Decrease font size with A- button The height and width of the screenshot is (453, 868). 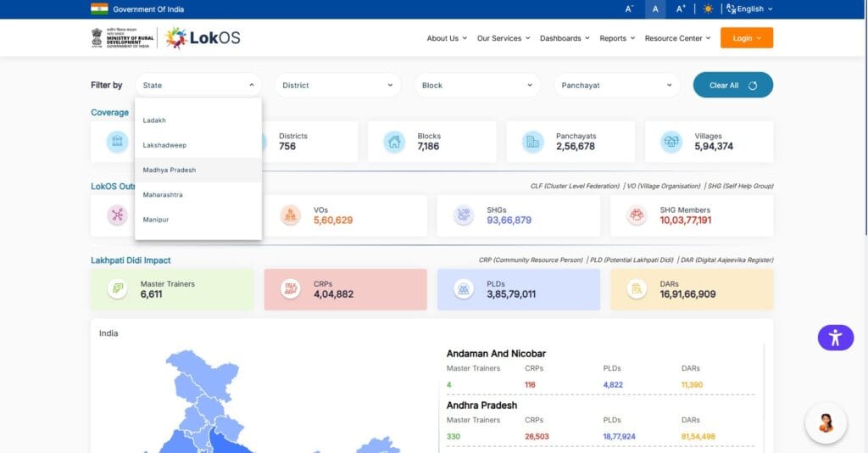pos(629,8)
